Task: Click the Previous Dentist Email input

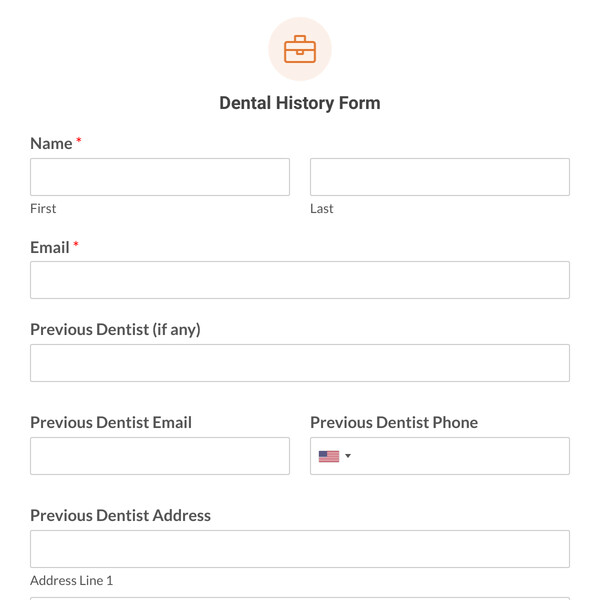Action: tap(160, 456)
